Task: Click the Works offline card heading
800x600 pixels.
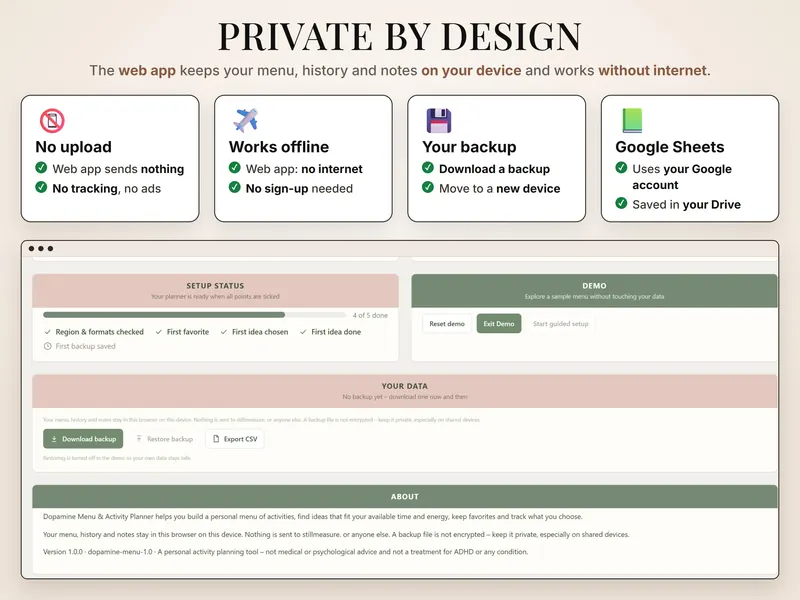Action: (x=279, y=147)
